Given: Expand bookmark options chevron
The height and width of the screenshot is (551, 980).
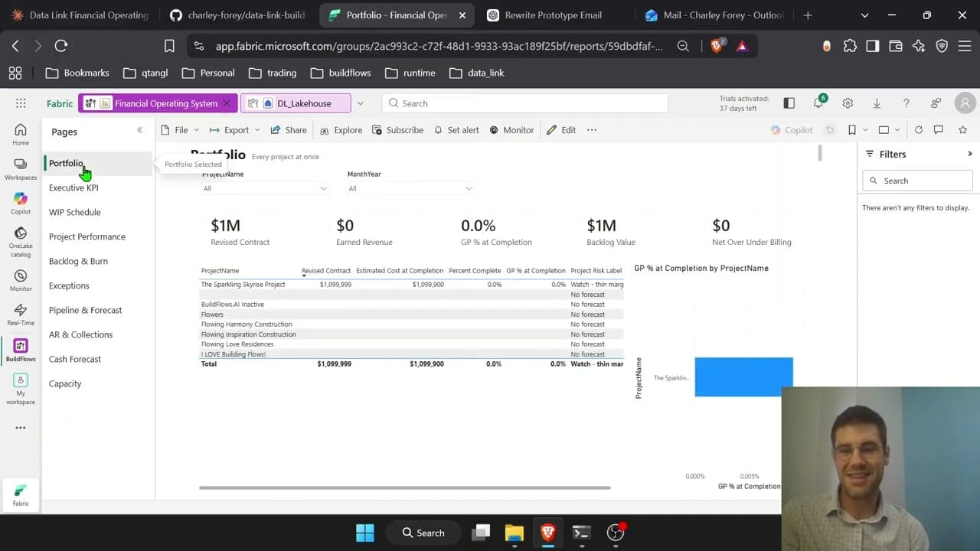Looking at the screenshot, I should pyautogui.click(x=865, y=130).
